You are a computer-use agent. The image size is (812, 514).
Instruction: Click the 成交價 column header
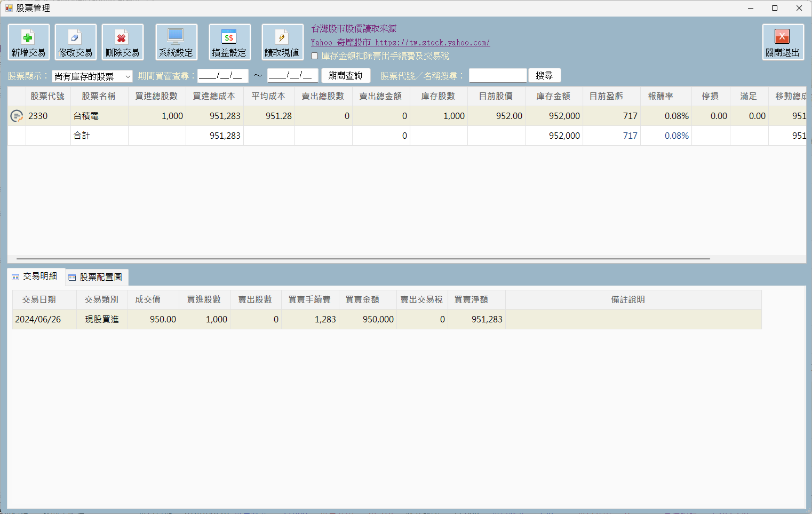tap(153, 300)
